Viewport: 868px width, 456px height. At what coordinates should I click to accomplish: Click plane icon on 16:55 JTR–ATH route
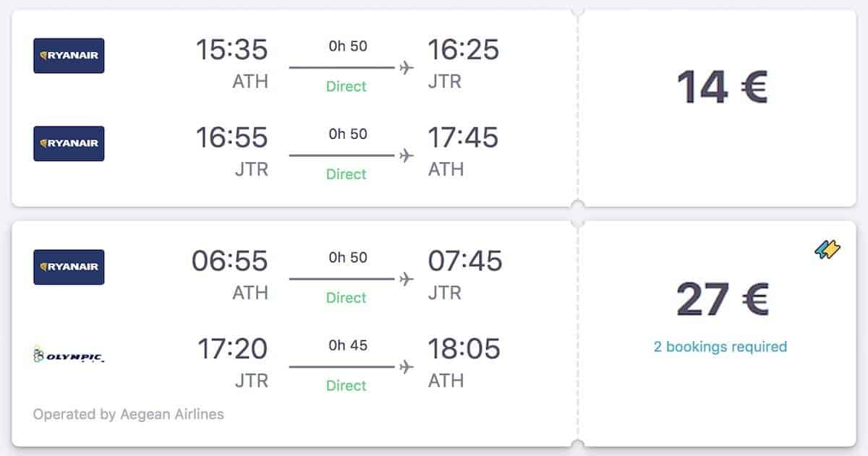407,156
